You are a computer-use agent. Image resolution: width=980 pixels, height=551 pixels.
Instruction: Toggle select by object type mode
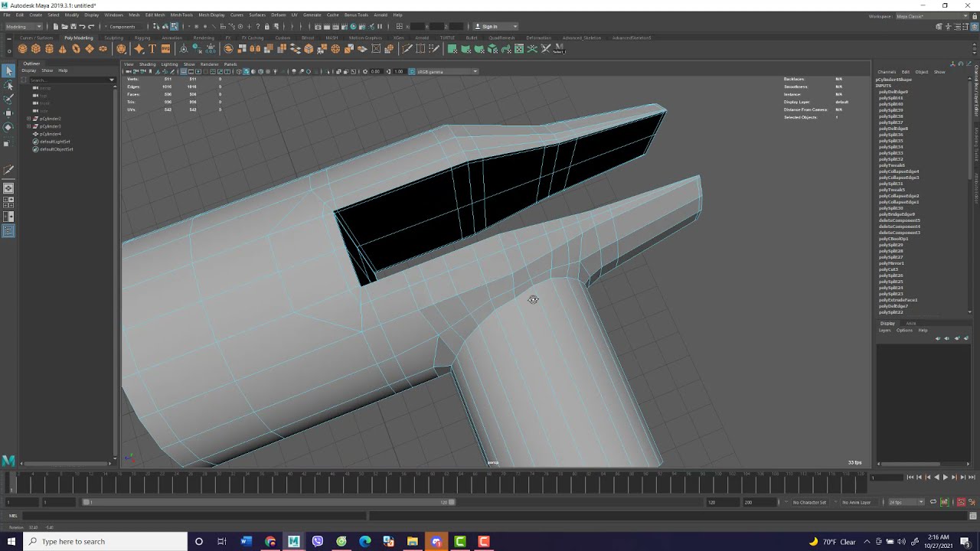[x=165, y=27]
